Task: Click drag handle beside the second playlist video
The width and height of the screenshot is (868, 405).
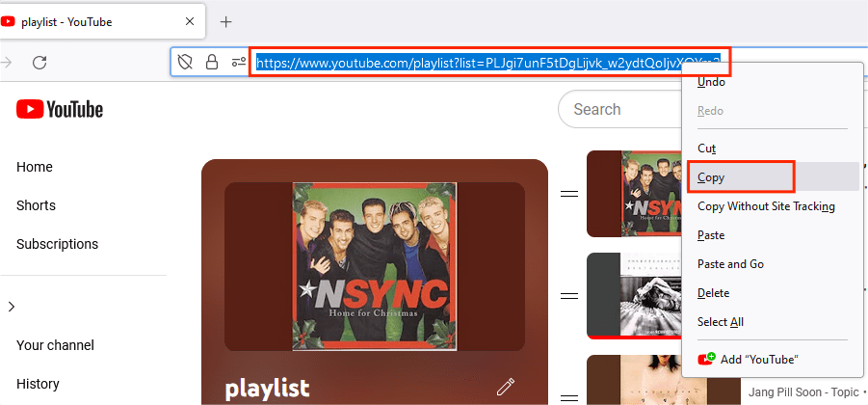Action: point(569,296)
